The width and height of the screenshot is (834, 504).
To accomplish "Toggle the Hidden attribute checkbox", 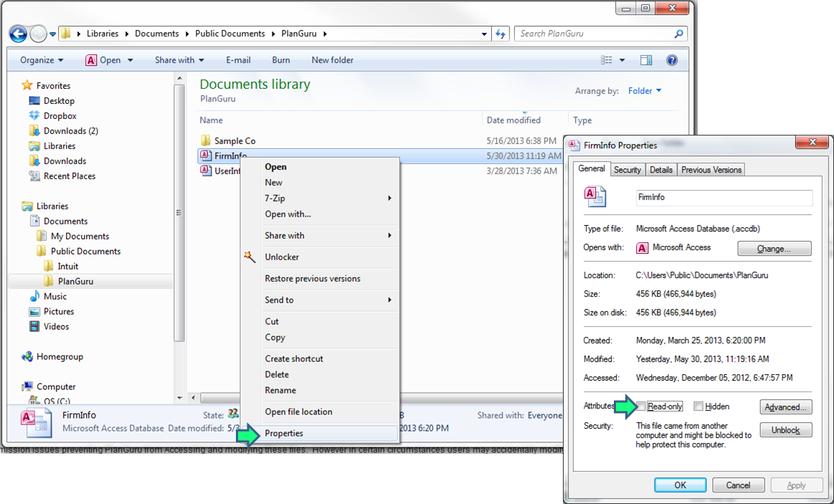I will [698, 406].
